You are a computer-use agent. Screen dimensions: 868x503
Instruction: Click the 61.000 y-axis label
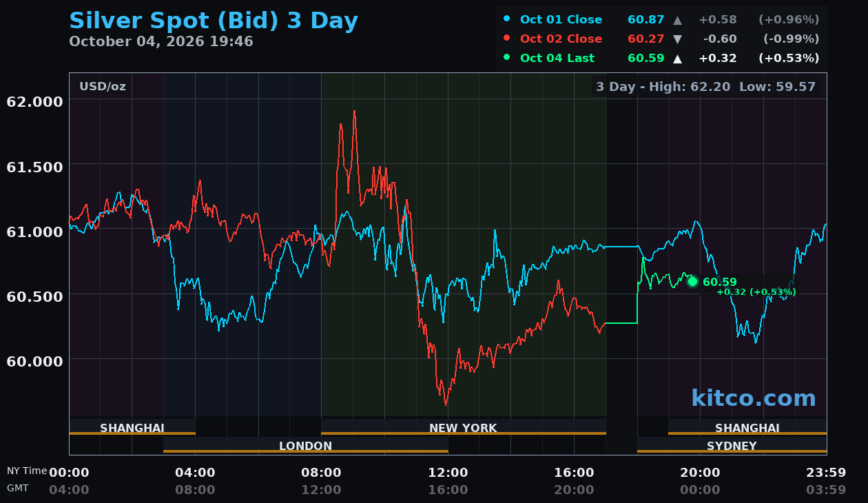click(x=34, y=232)
